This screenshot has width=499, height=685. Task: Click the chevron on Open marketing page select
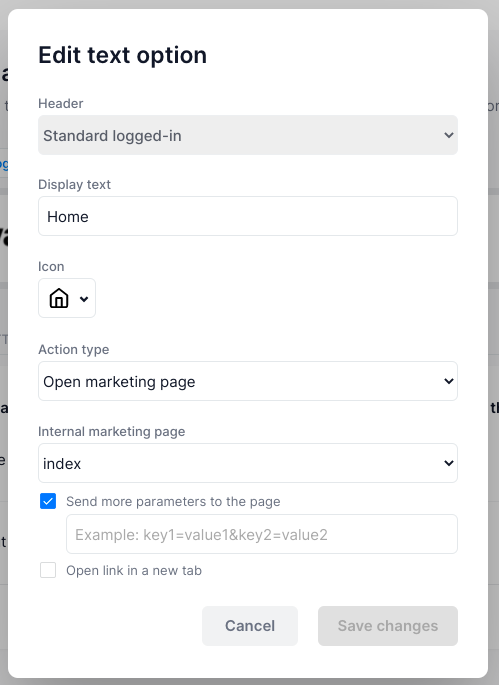click(448, 381)
